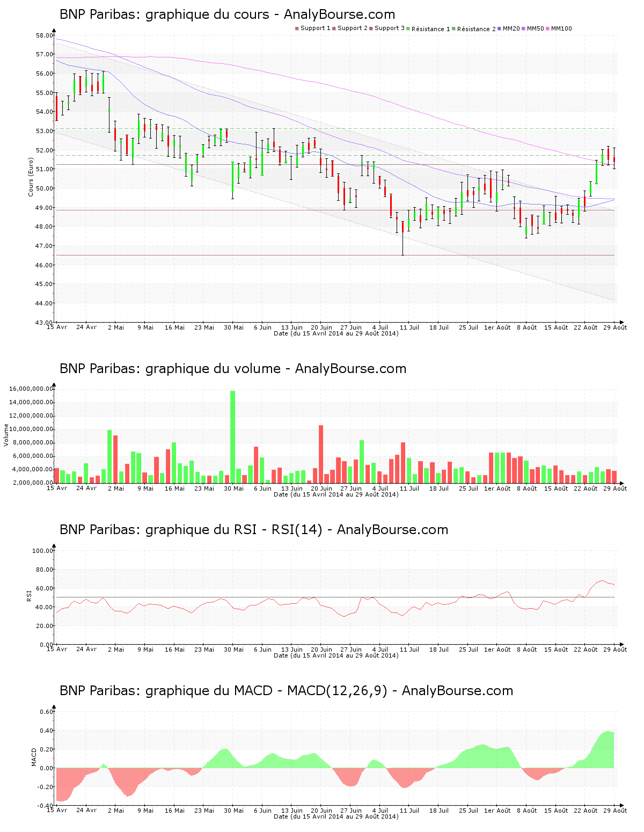Select the MM50 legend label
The image size is (644, 832).
point(536,28)
